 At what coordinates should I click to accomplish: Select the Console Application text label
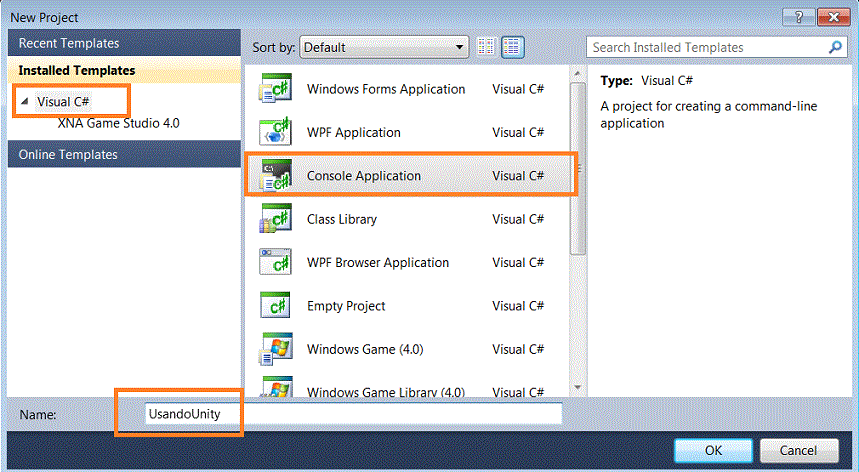(364, 175)
